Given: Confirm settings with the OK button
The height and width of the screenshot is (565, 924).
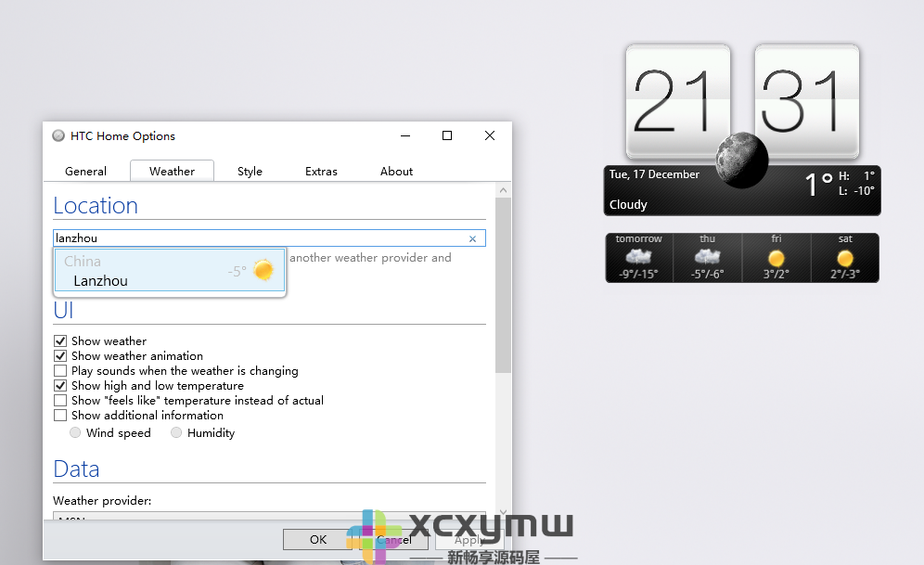Looking at the screenshot, I should 317,539.
